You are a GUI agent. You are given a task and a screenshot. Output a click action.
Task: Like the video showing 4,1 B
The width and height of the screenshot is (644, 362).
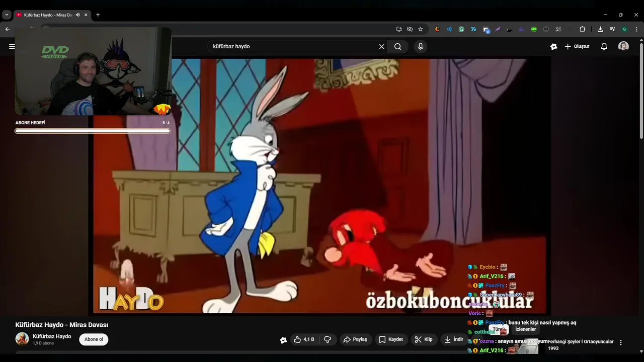click(304, 339)
